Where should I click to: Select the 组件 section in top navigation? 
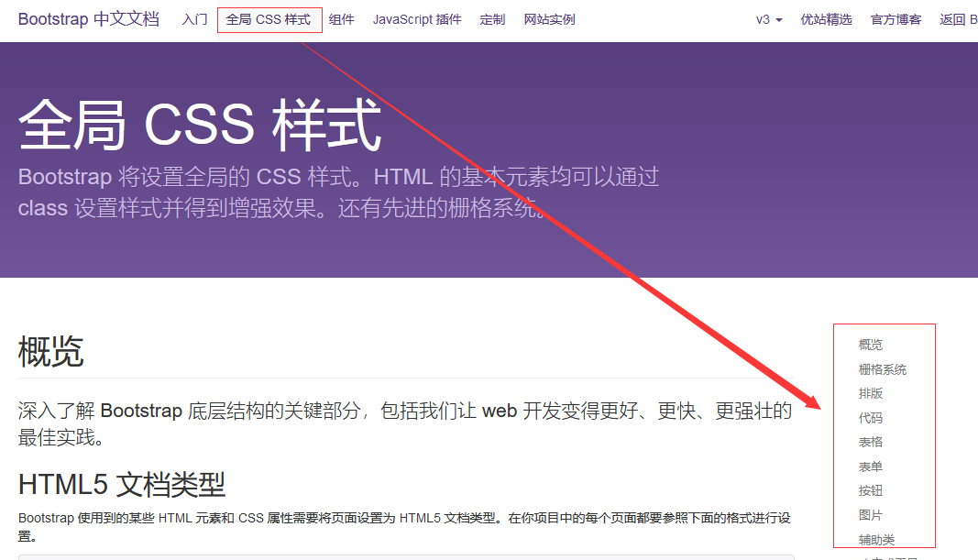click(341, 19)
